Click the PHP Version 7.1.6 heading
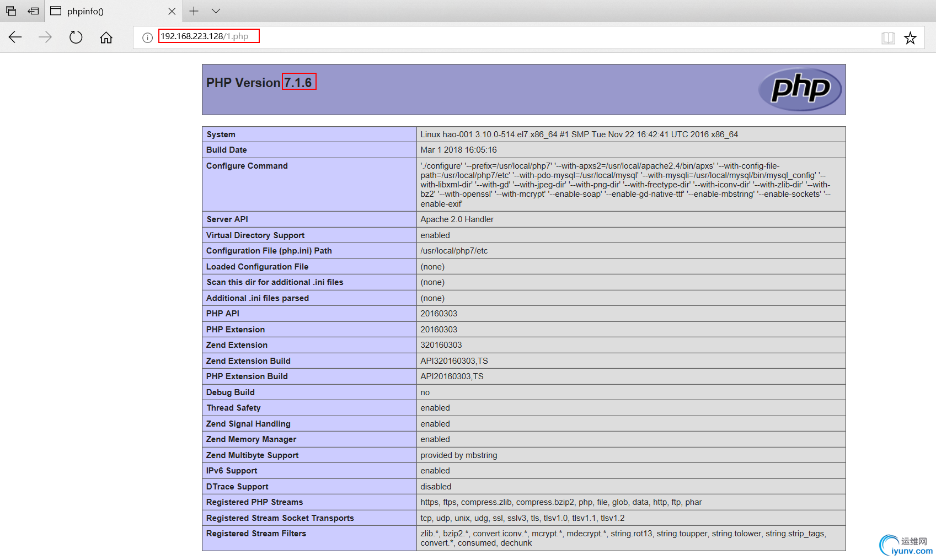The image size is (936, 560). (259, 83)
